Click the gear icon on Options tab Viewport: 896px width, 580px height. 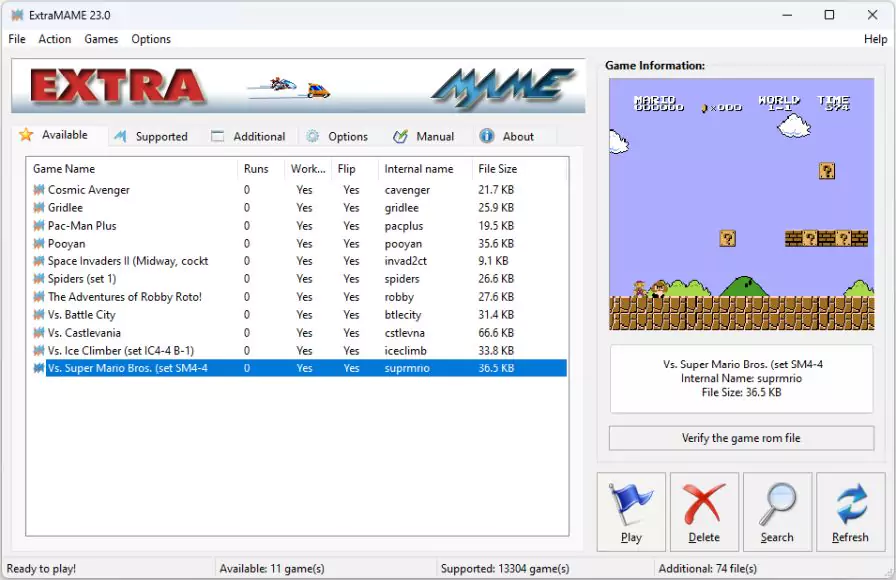(x=313, y=137)
